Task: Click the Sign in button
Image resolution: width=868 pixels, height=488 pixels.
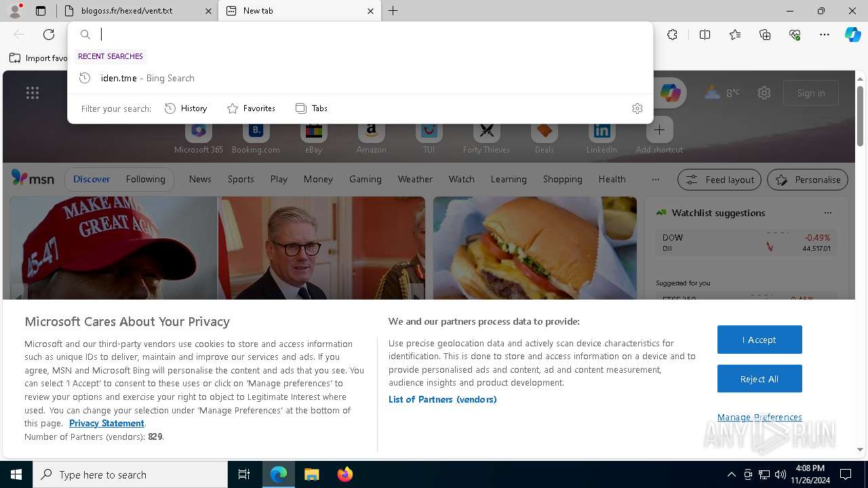Action: [811, 93]
